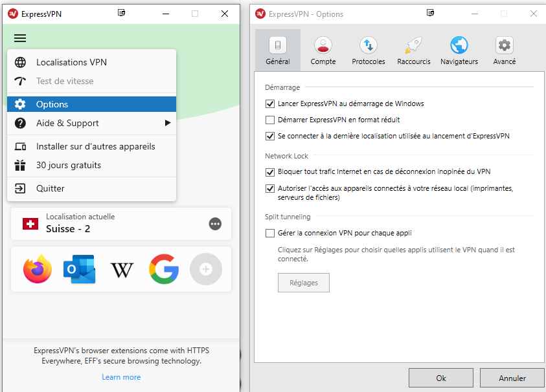Toggle Bloquer tout trafic Internet checkbox
546x392 pixels.
(270, 172)
